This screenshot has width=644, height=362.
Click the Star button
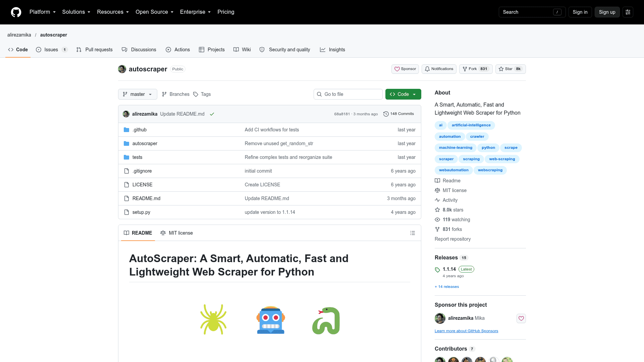511,69
